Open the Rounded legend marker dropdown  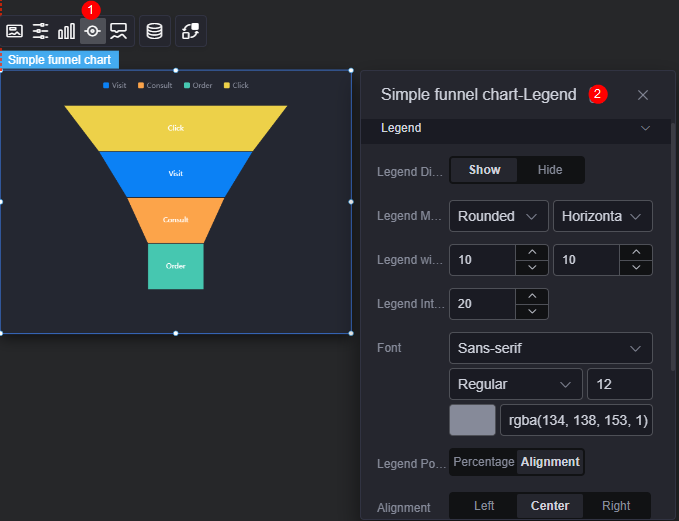499,216
